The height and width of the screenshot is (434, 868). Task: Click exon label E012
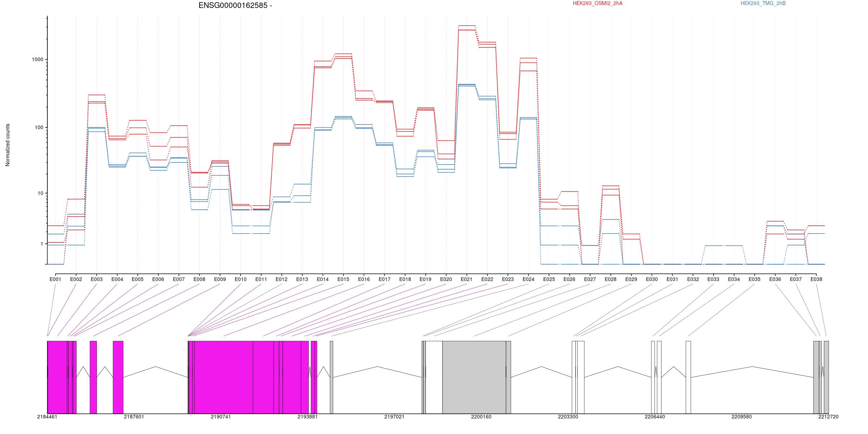click(x=281, y=279)
